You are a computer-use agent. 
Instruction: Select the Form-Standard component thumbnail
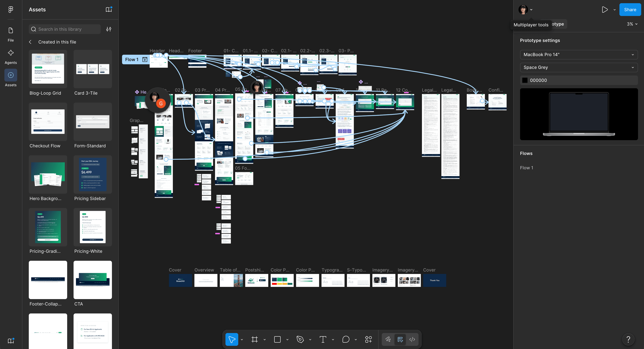point(93,122)
